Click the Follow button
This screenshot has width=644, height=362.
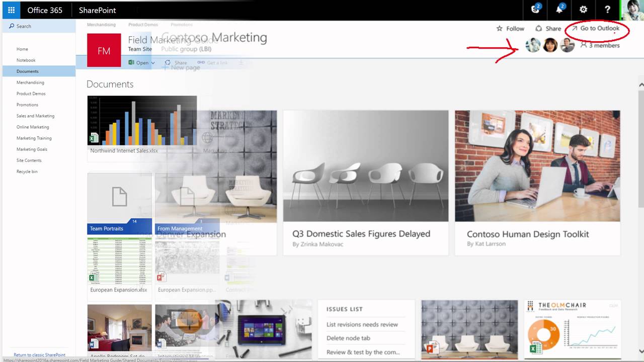click(510, 29)
